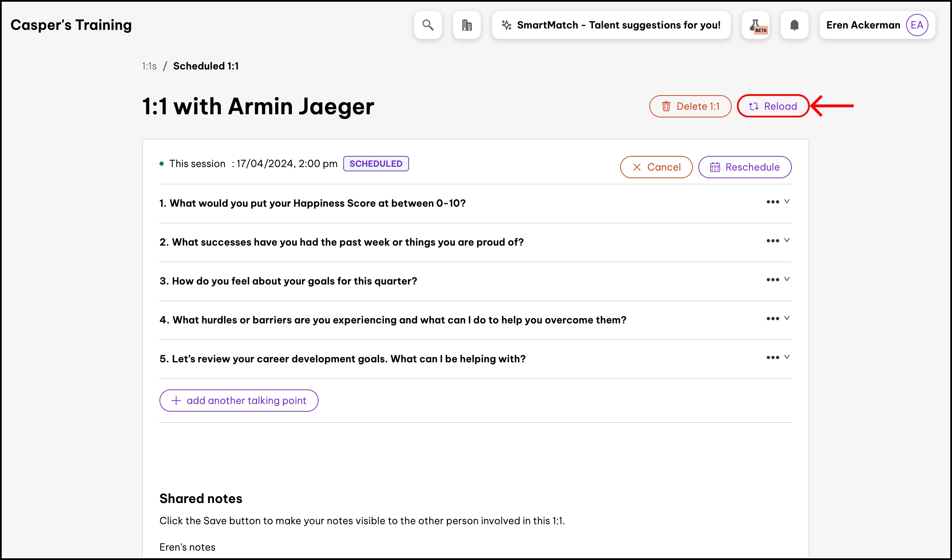Open the search magnifier icon

click(428, 25)
